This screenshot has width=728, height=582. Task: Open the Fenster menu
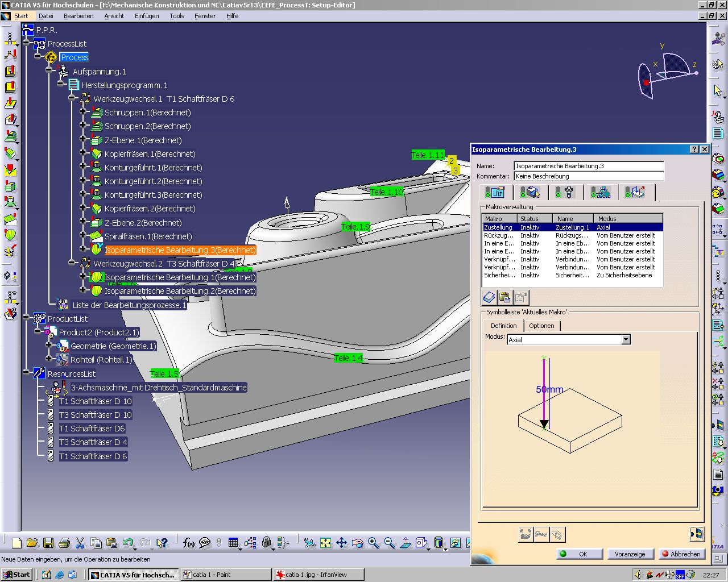(x=205, y=16)
